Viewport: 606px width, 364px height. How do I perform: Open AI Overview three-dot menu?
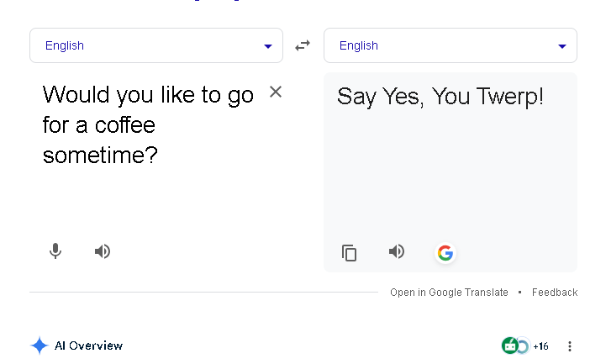[x=570, y=346]
